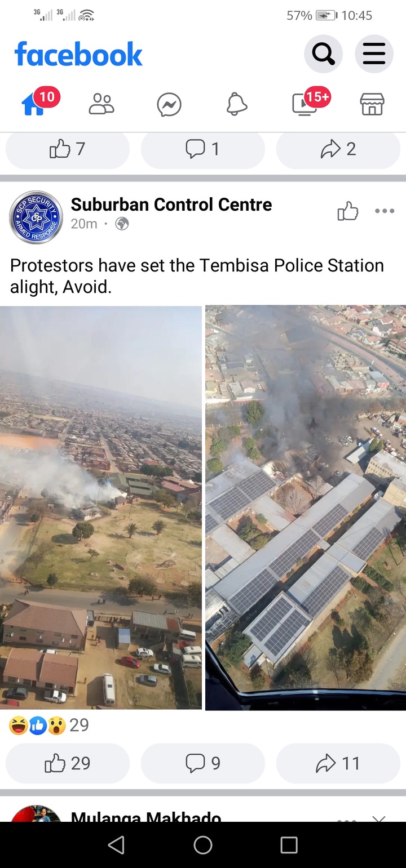Open the Suburban Control Centre page name
The width and height of the screenshot is (406, 868).
coord(171,204)
